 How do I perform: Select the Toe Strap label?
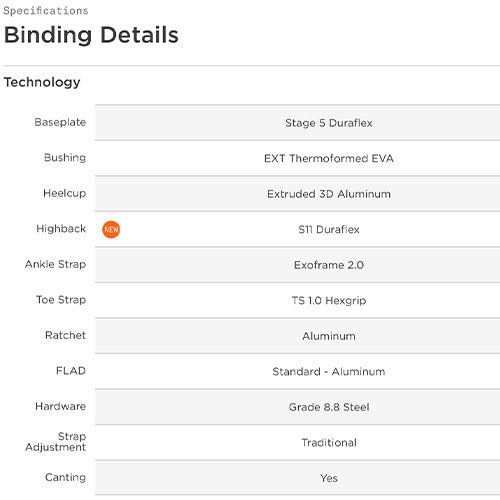pos(61,300)
